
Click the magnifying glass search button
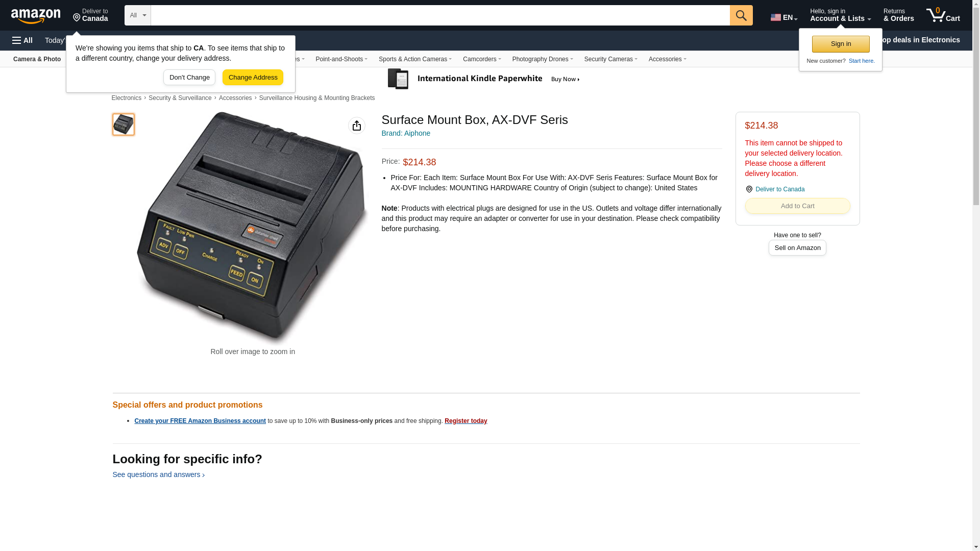click(x=741, y=15)
